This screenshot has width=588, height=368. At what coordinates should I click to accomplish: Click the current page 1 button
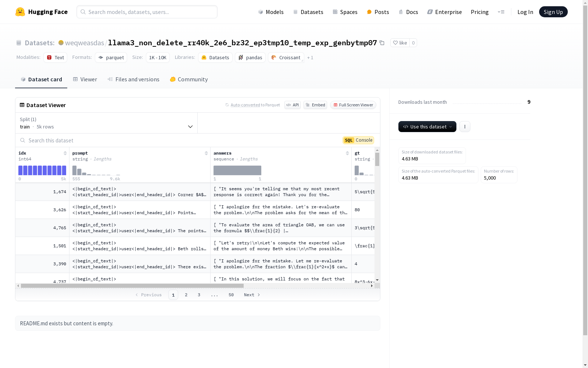pyautogui.click(x=173, y=295)
